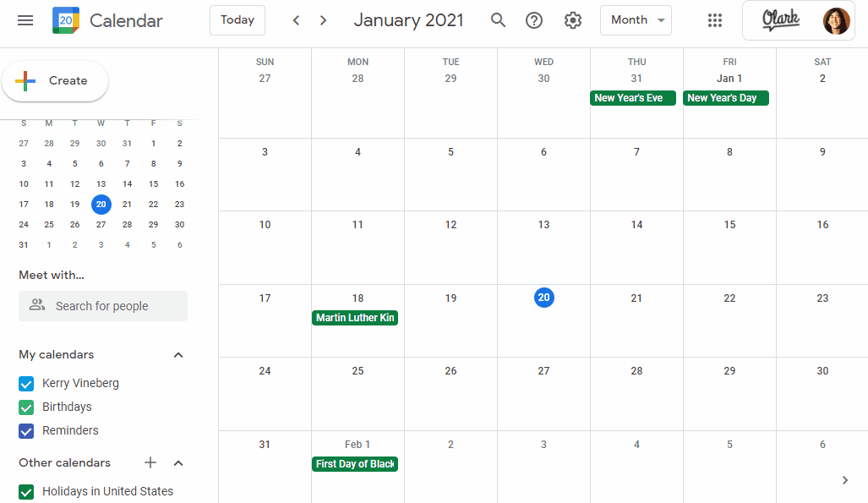Add other calendars plus icon
The width and height of the screenshot is (868, 503).
pyautogui.click(x=150, y=462)
